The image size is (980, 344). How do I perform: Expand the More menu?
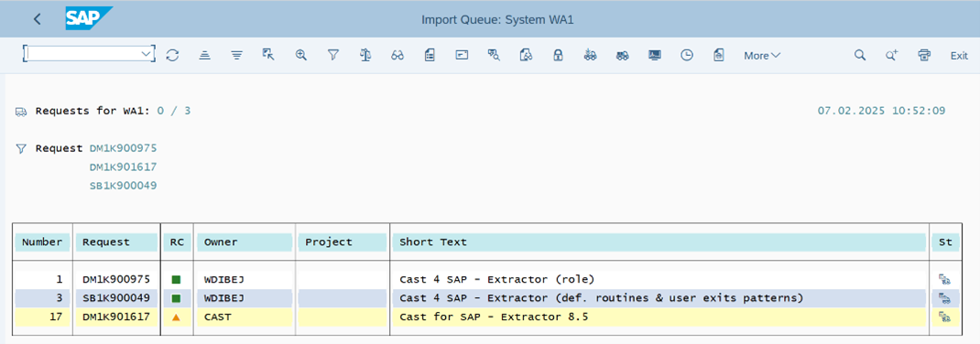tap(762, 56)
